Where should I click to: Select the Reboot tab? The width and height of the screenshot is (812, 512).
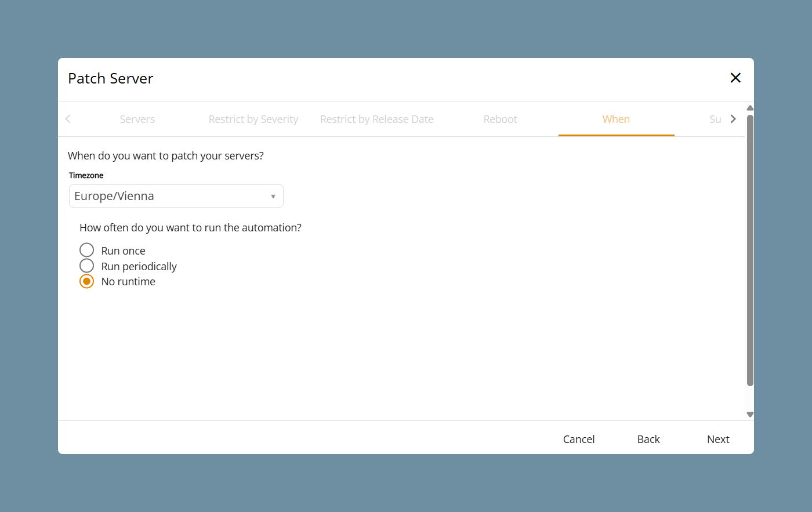point(500,119)
